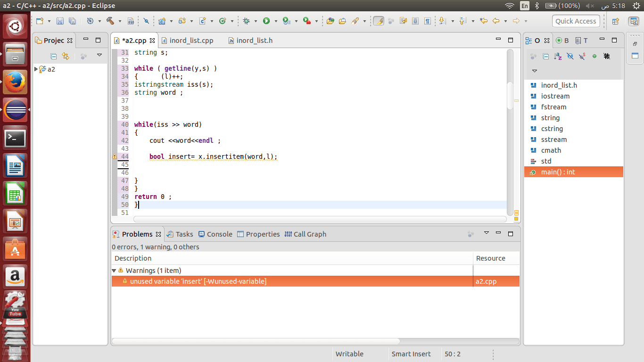The width and height of the screenshot is (644, 362).
Task: Click the Open Element toolbar icon
Action: point(330,21)
